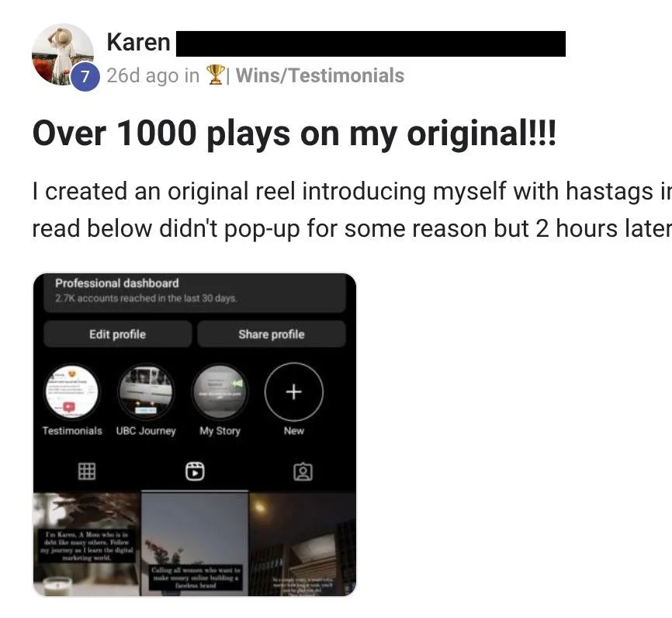Open the tagged photos tab icon
The width and height of the screenshot is (672, 618).
(303, 472)
